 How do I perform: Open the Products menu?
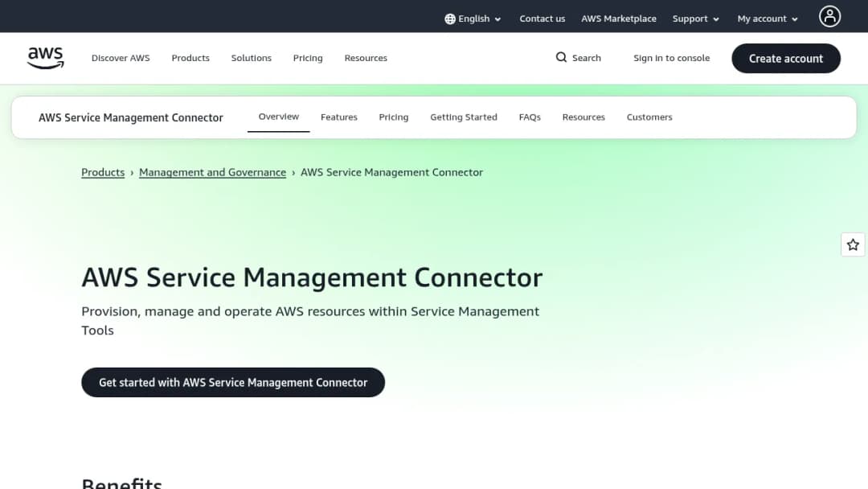[x=190, y=58]
